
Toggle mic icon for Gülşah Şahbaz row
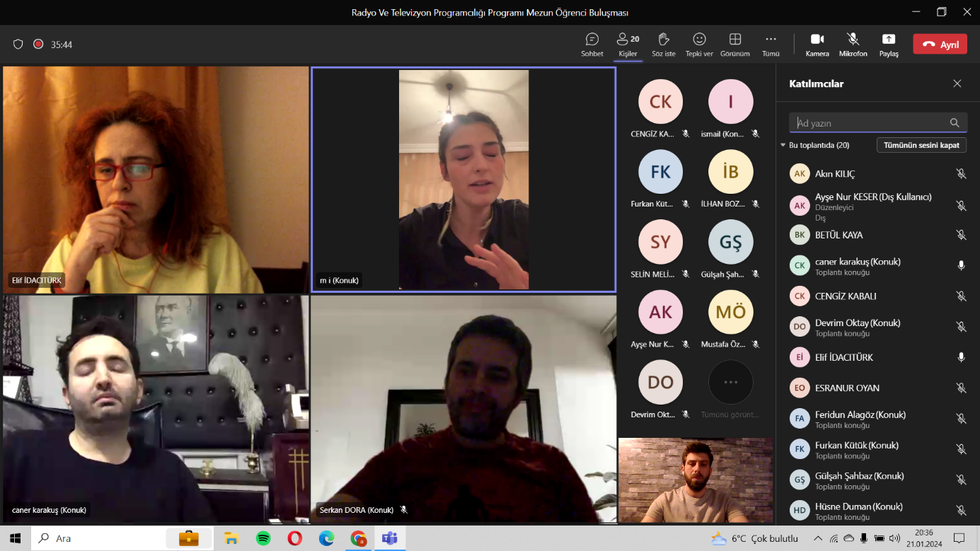click(961, 480)
